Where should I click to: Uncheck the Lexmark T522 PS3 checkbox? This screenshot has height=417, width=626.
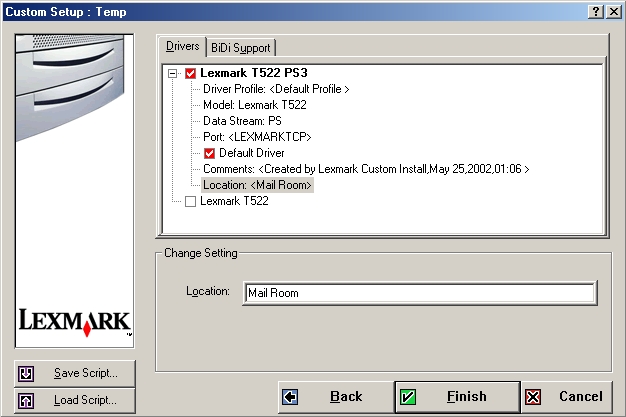[x=190, y=73]
